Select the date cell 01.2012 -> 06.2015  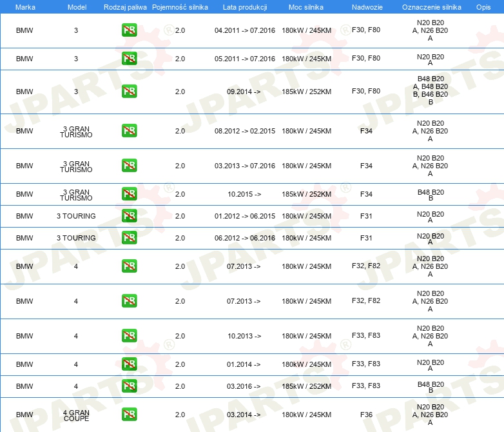click(x=245, y=216)
